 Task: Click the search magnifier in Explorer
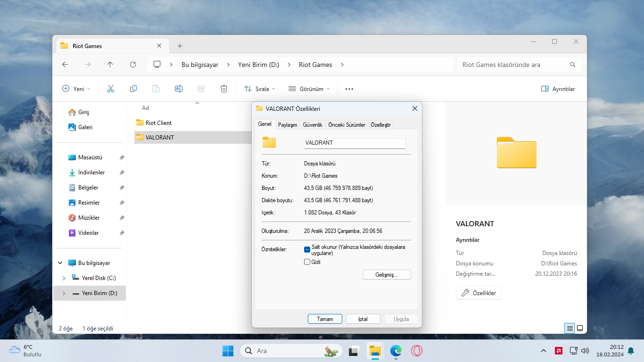[573, 65]
